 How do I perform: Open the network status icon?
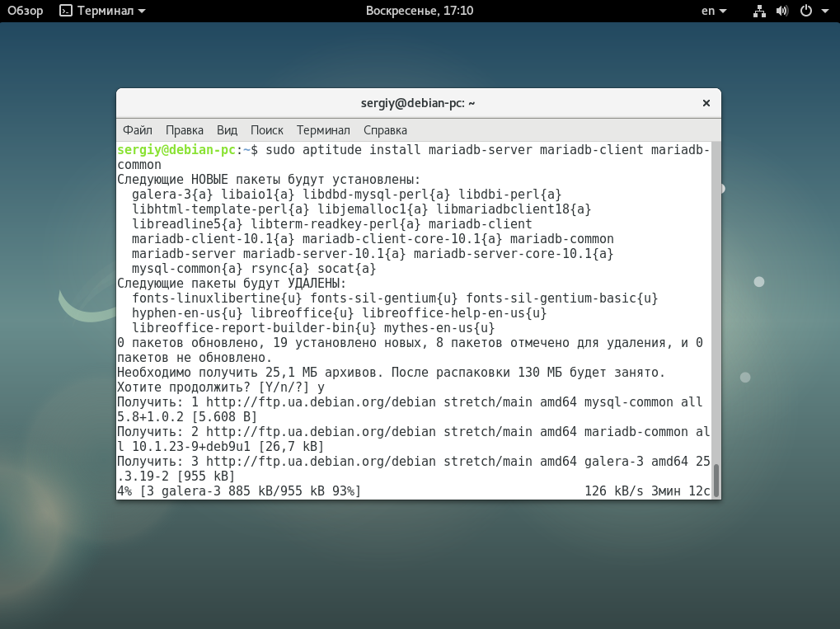point(759,12)
